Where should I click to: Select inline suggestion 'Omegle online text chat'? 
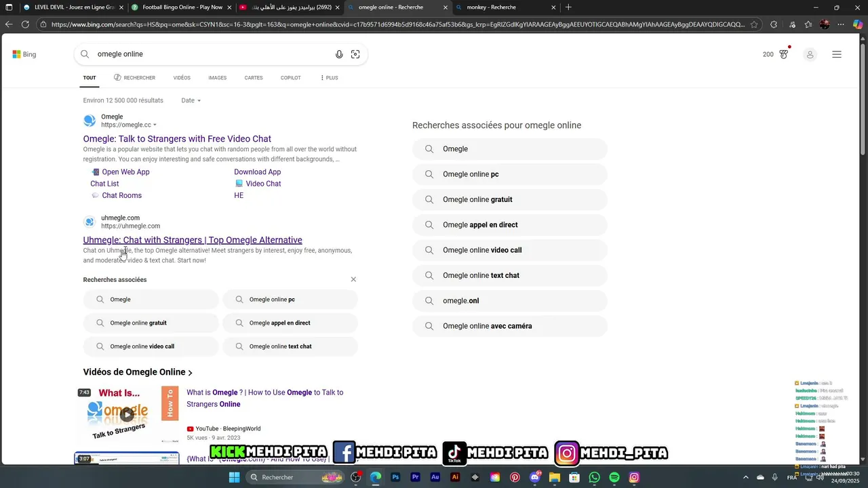pos(290,346)
